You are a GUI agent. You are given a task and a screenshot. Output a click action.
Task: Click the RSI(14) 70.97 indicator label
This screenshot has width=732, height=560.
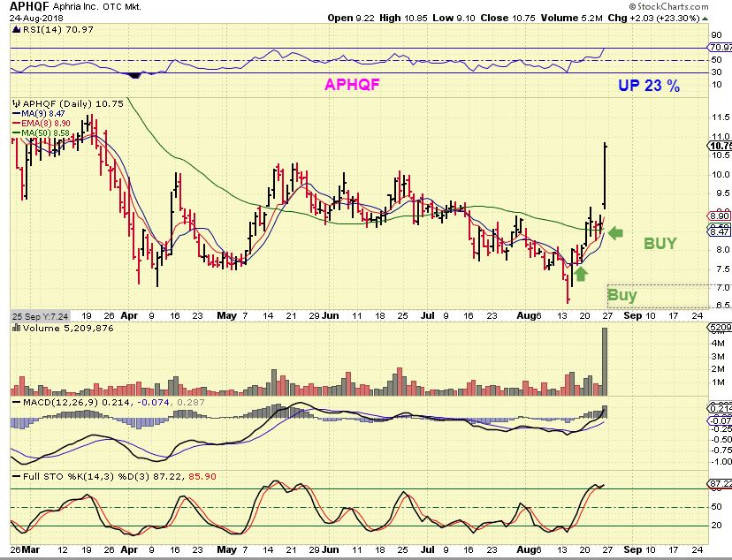[x=58, y=29]
